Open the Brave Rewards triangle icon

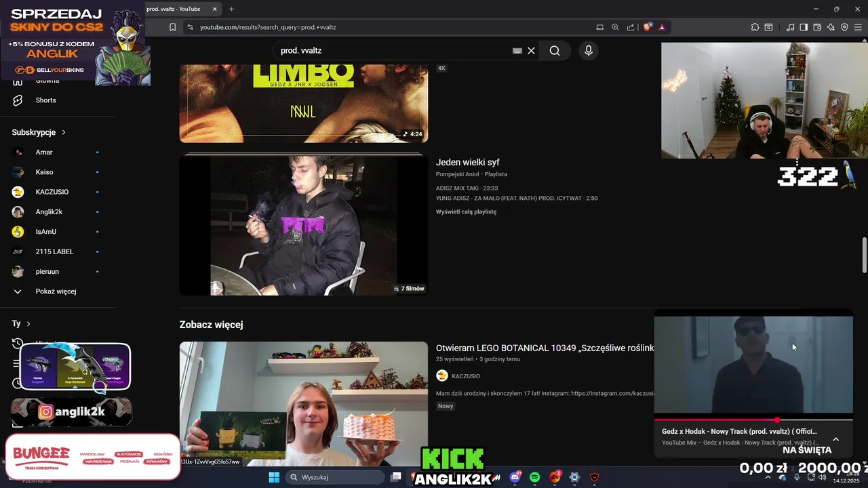(662, 27)
